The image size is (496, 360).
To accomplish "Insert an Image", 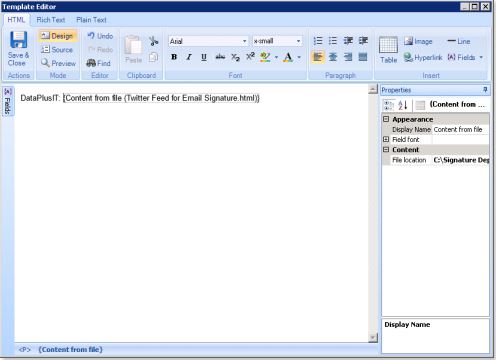I will [x=418, y=41].
